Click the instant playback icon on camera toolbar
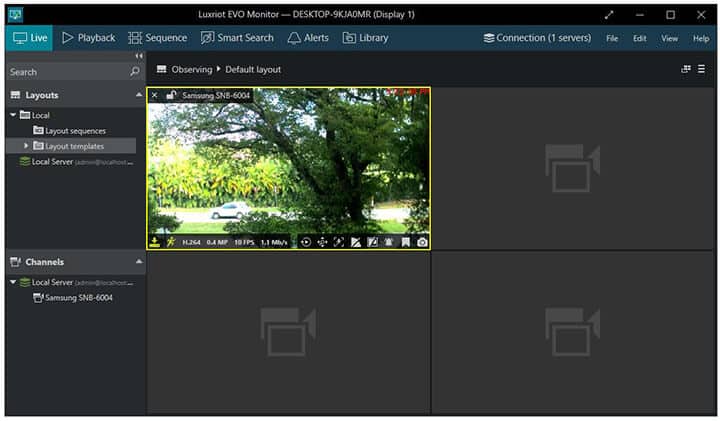720x421 pixels. point(305,243)
